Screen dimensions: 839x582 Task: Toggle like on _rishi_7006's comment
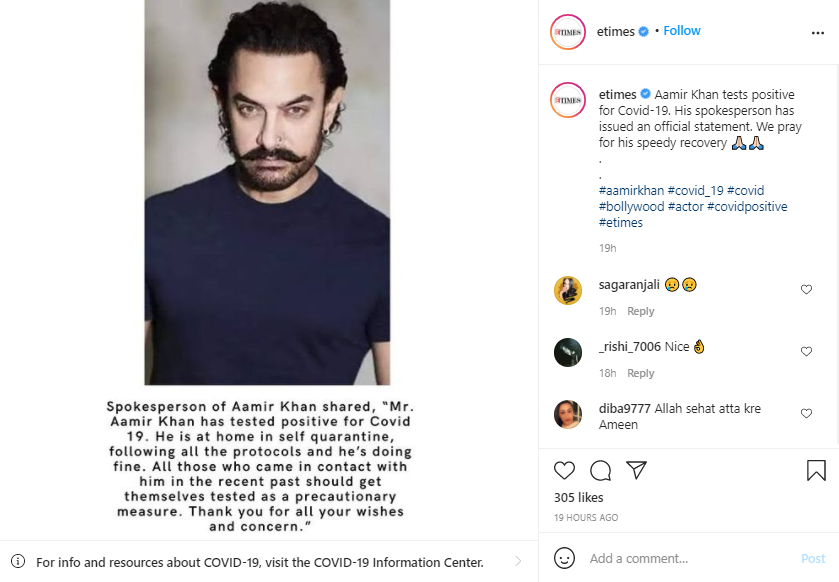point(806,351)
